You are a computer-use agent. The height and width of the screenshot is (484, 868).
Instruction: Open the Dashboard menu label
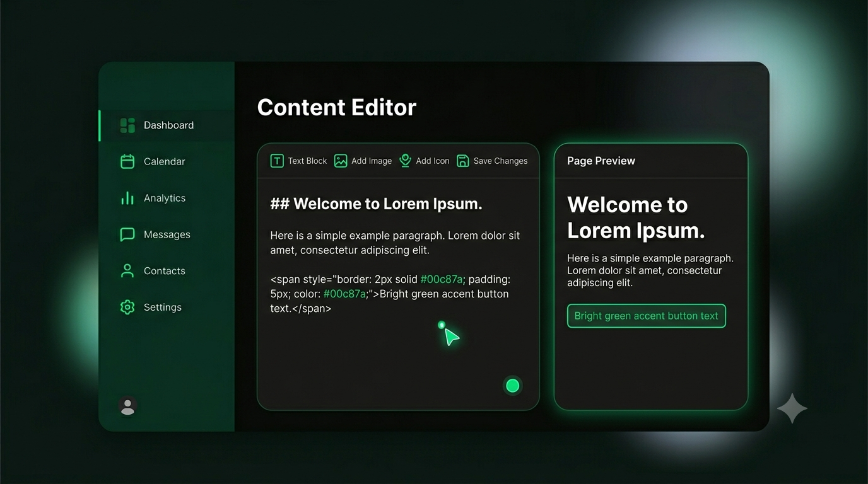169,125
